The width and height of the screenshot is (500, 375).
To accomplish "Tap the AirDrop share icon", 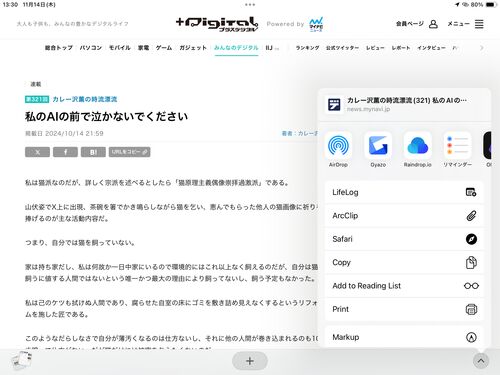I will coord(338,146).
